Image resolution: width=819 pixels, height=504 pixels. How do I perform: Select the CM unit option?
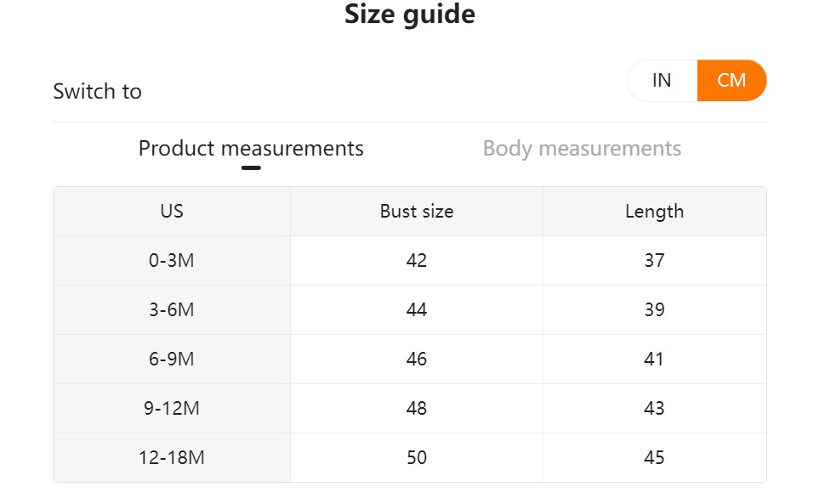coord(731,81)
